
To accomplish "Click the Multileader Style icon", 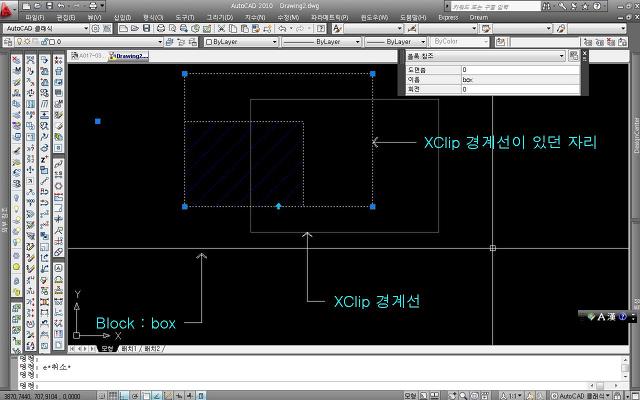I will [x=561, y=28].
